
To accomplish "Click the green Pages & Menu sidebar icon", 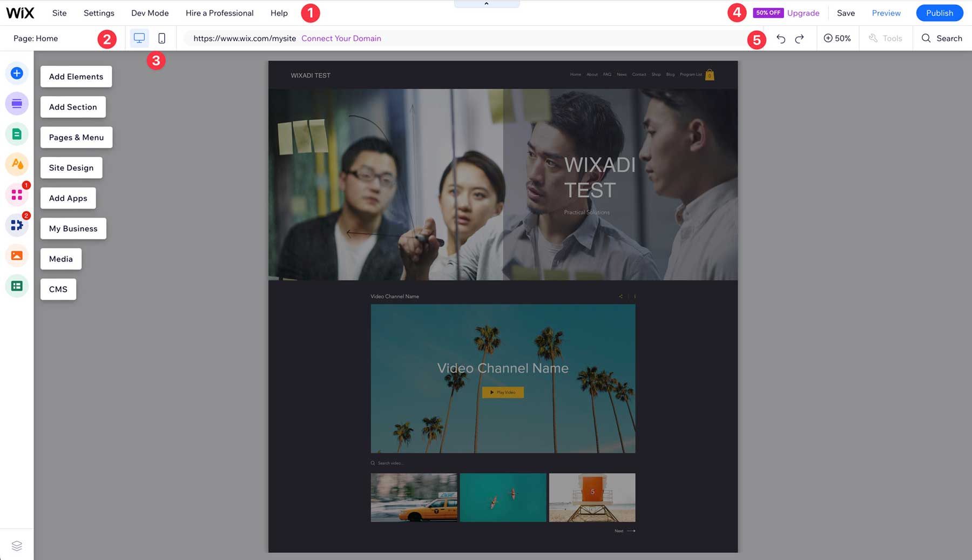I will 17,133.
